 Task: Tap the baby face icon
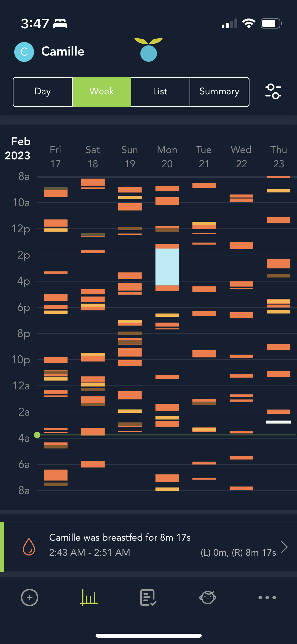tap(208, 597)
